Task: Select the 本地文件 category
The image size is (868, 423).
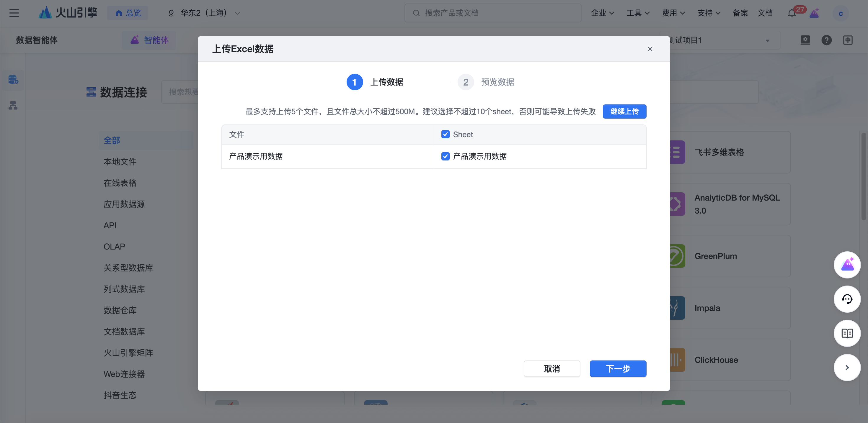Action: point(120,162)
